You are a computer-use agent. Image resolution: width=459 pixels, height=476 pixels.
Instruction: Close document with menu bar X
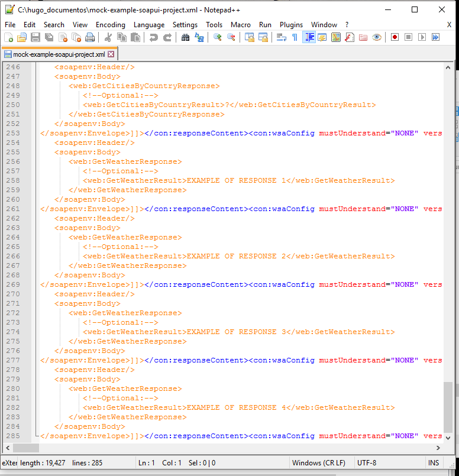click(x=450, y=25)
